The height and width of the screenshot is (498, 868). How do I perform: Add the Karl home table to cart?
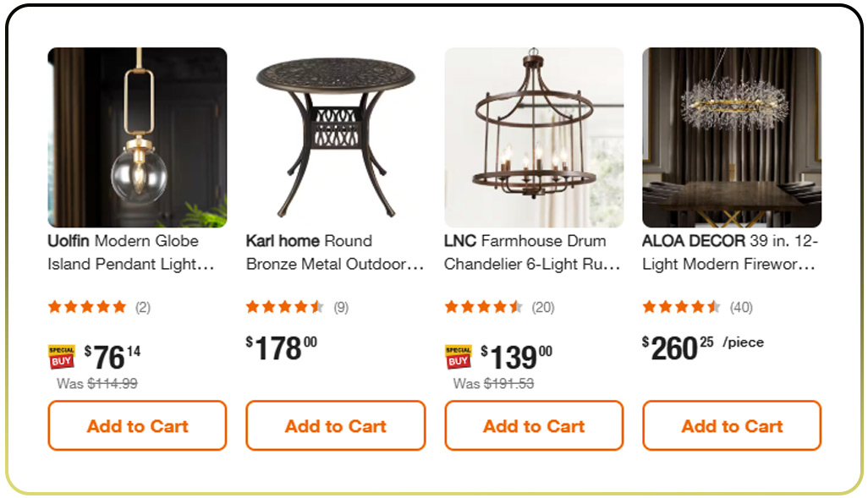(x=335, y=425)
